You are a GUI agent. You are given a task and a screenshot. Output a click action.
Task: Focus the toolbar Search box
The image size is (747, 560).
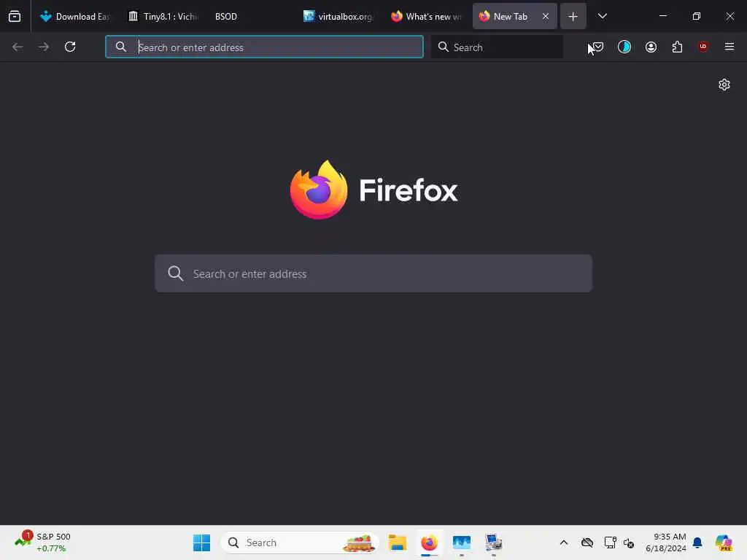tap(497, 47)
